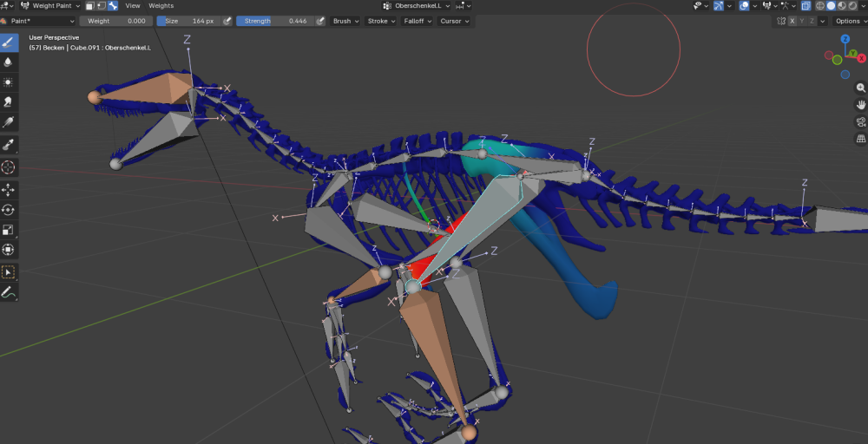This screenshot has height=444, width=868.
Task: Switch to material preview shading
Action: [x=841, y=5]
